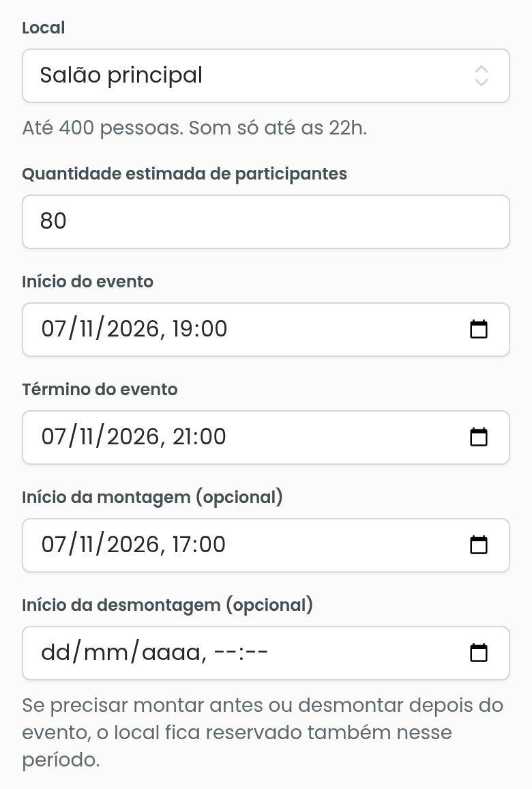Click the Término do evento label
This screenshot has height=789, width=532.
100,389
